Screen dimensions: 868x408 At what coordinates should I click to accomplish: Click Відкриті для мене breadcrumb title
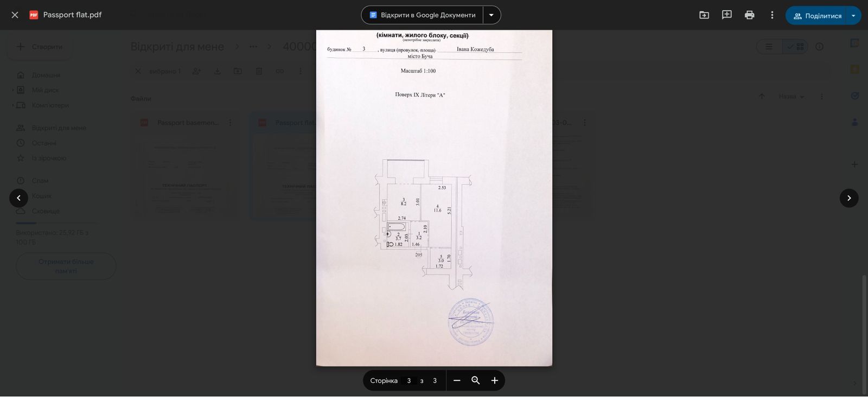coord(177,47)
